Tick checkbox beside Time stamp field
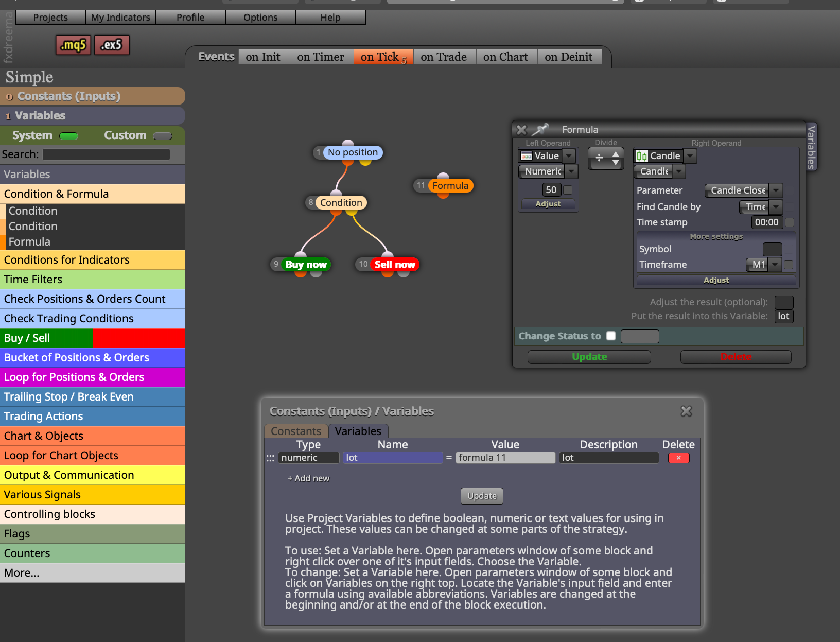Image resolution: width=840 pixels, height=642 pixels. coord(790,222)
